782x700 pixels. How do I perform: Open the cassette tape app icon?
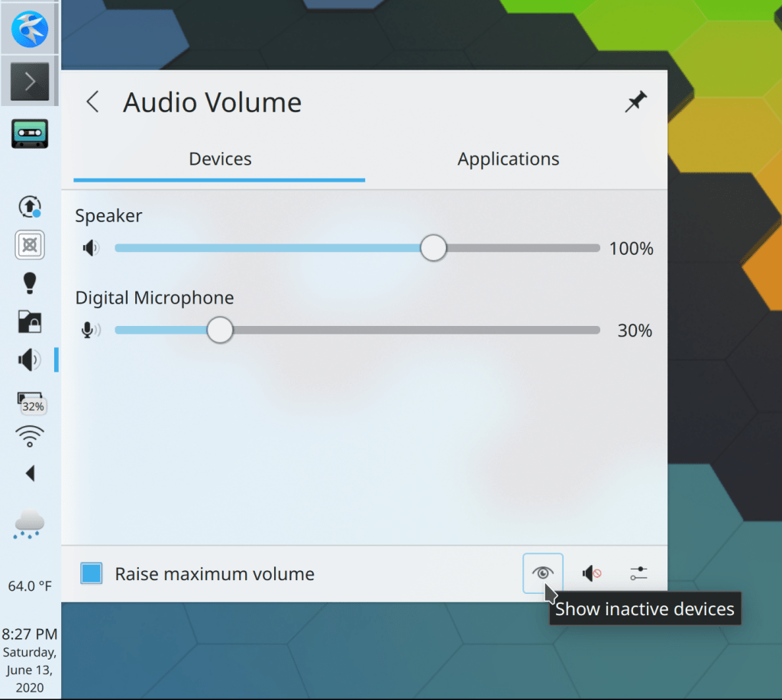pos(30,134)
